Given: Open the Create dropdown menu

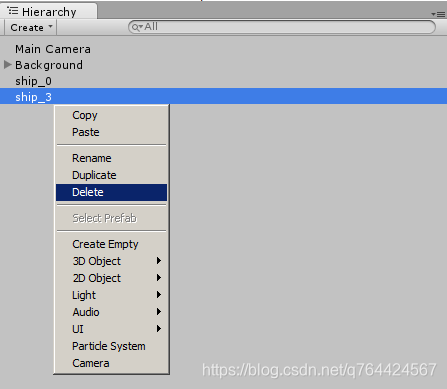Looking at the screenshot, I should click(31, 27).
